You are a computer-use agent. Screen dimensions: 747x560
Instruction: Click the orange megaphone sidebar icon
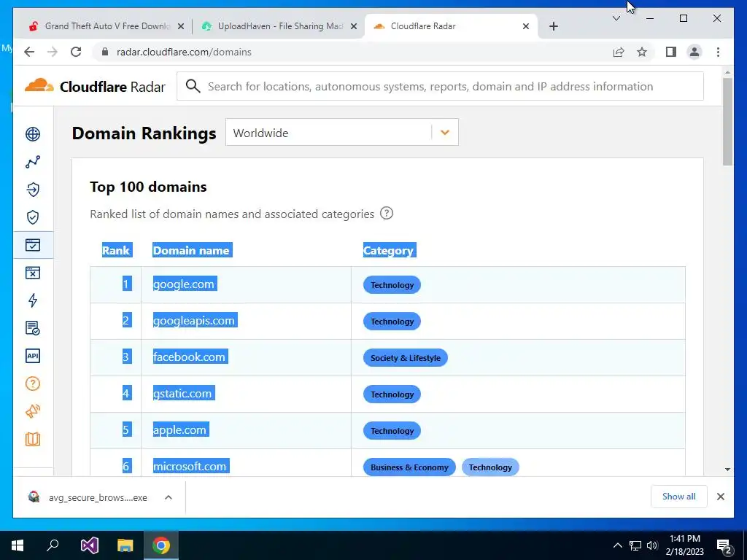pos(33,411)
